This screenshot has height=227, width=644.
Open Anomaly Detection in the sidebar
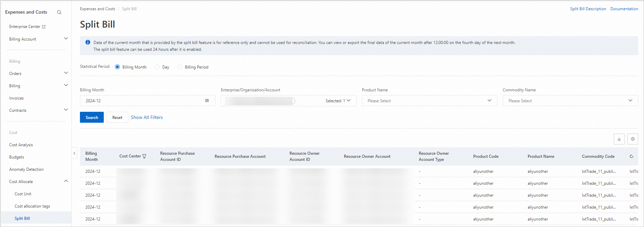click(x=27, y=169)
